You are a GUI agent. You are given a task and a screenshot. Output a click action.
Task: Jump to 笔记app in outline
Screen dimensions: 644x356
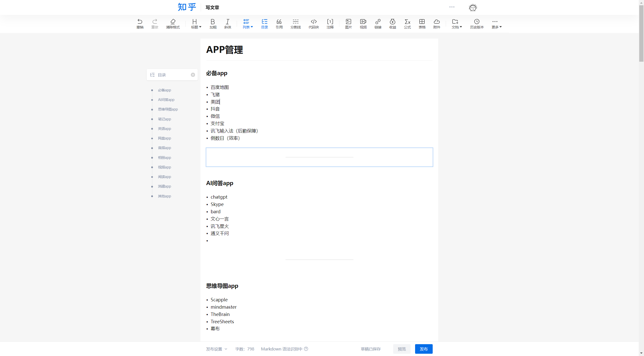[x=164, y=119]
